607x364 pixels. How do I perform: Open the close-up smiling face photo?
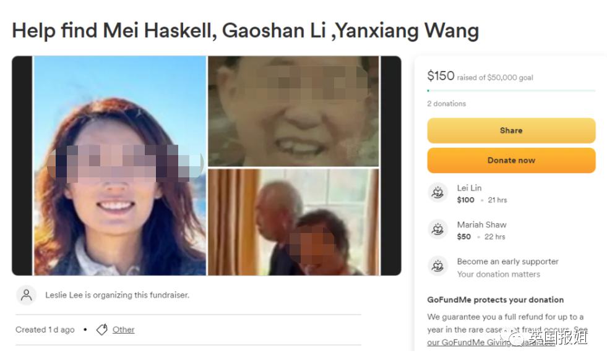tap(293, 111)
